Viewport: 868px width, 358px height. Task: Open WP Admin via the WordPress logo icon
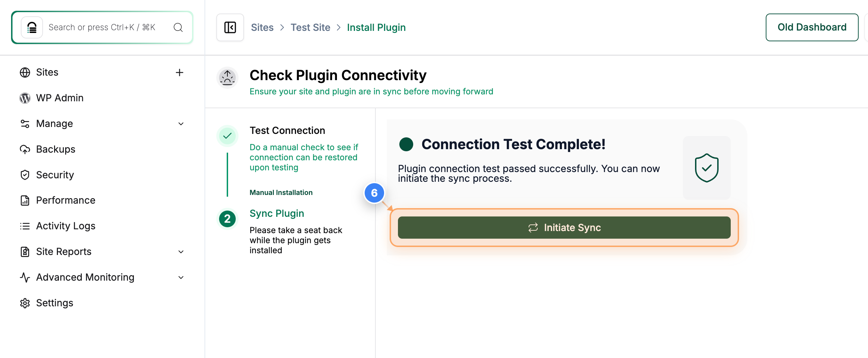(25, 98)
